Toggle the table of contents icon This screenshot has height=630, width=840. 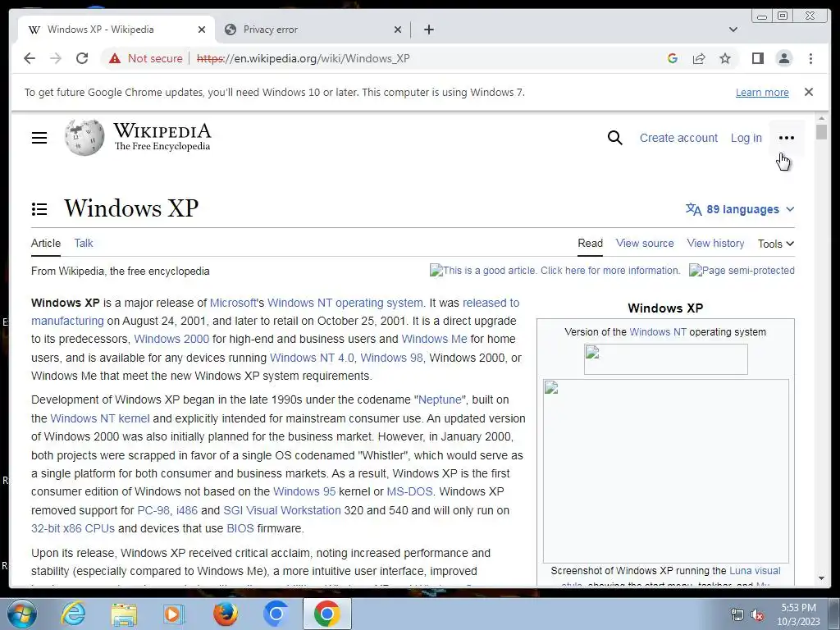point(39,209)
